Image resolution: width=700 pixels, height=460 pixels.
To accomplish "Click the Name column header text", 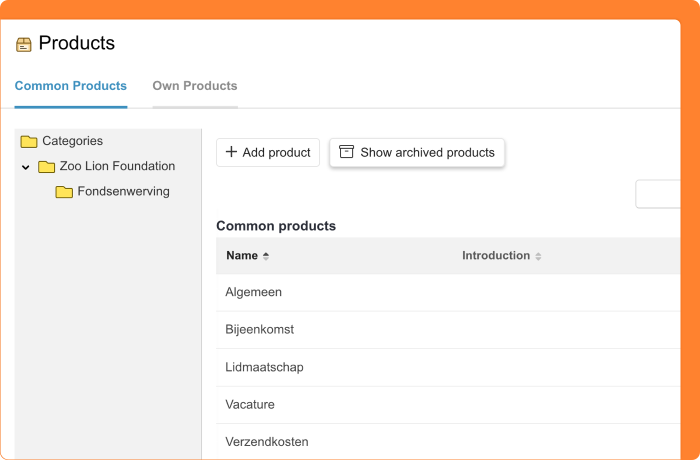I will (242, 255).
